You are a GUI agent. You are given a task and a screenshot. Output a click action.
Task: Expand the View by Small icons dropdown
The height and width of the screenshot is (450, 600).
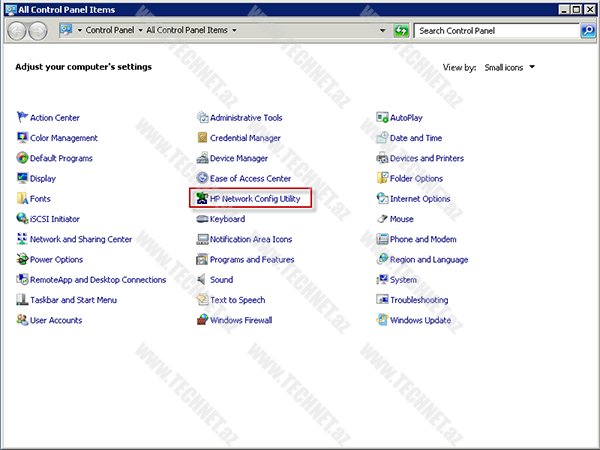pyautogui.click(x=532, y=68)
